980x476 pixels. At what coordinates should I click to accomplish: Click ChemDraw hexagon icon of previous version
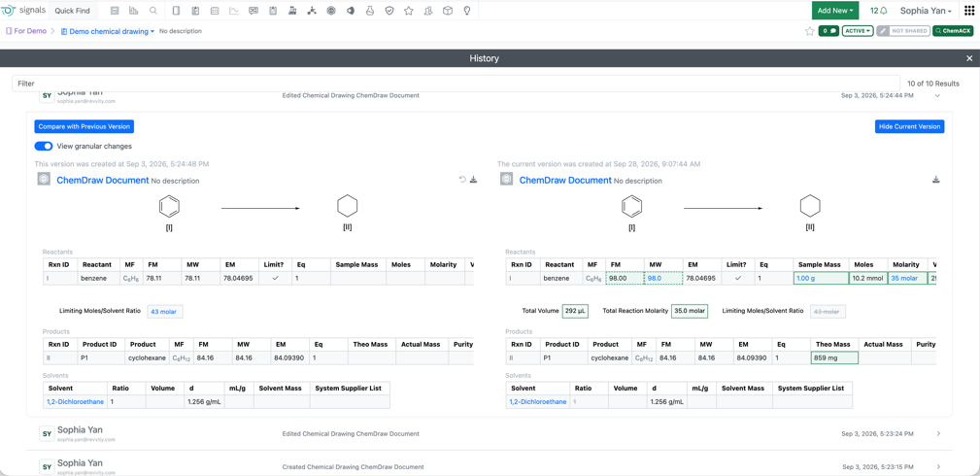(x=44, y=180)
